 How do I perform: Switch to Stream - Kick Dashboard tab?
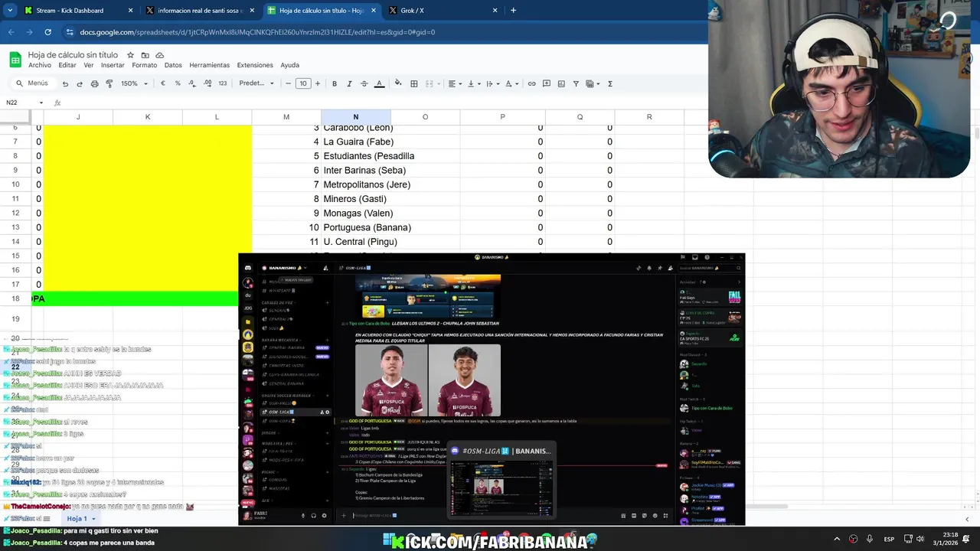77,11
